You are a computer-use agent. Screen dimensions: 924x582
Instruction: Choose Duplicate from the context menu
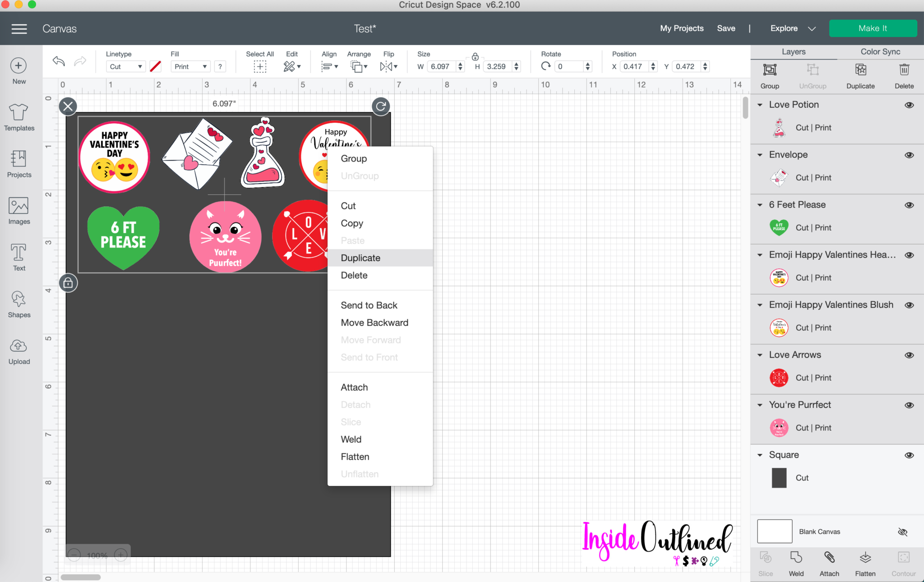(x=360, y=258)
